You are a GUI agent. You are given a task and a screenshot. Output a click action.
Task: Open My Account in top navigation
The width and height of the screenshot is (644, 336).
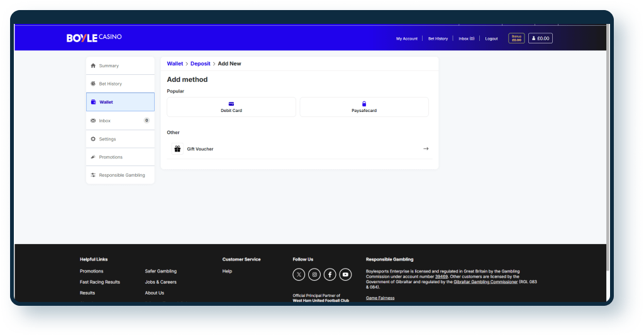coord(406,38)
